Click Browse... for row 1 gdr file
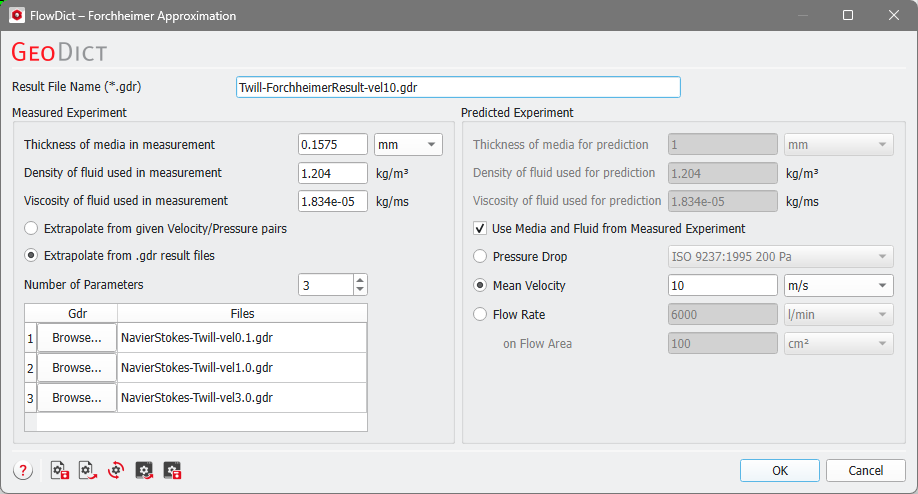 pos(77,338)
